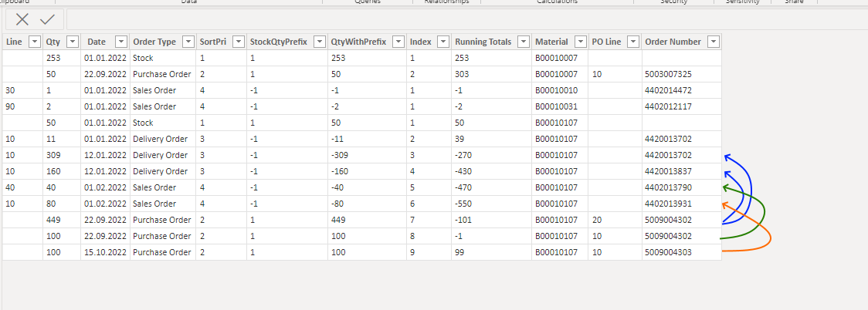Viewport: 868px width, 310px height.
Task: Click Index cell with value 9
Action: (429, 252)
